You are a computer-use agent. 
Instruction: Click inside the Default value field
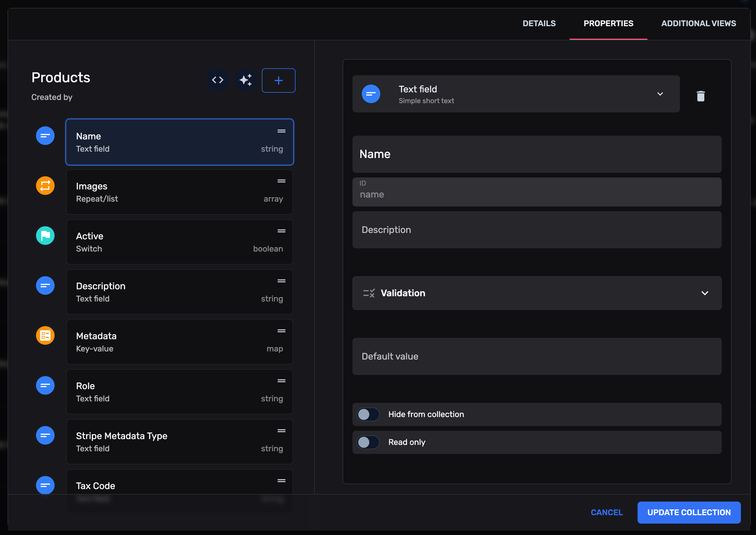click(537, 356)
